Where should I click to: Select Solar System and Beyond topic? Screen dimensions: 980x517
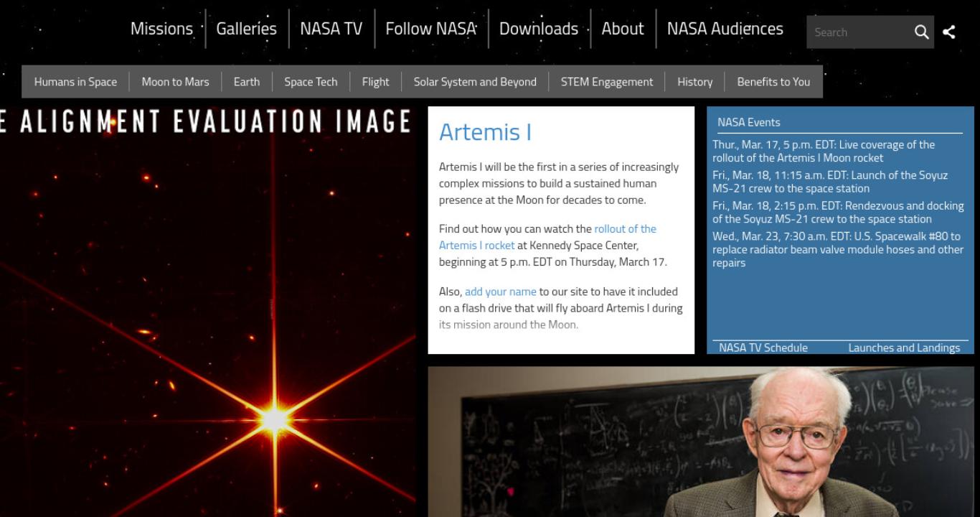pyautogui.click(x=475, y=82)
